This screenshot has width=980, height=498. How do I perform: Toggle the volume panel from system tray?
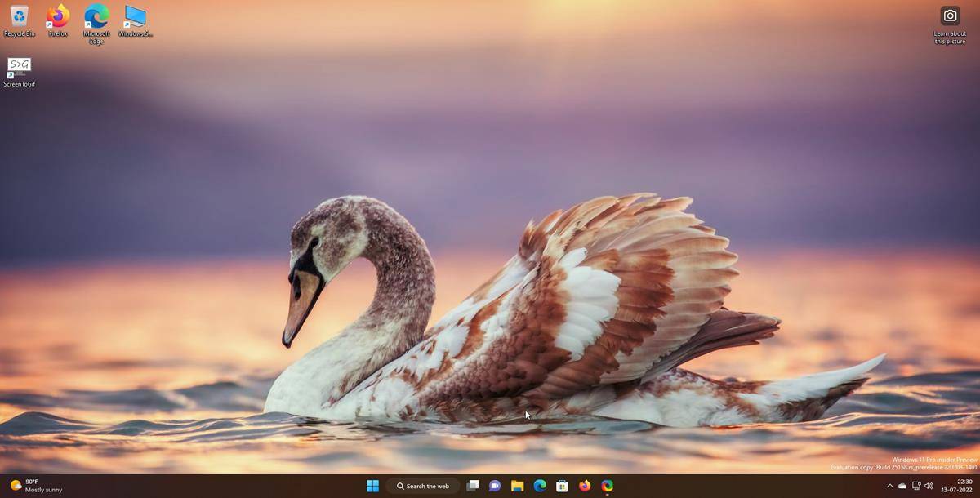click(929, 486)
